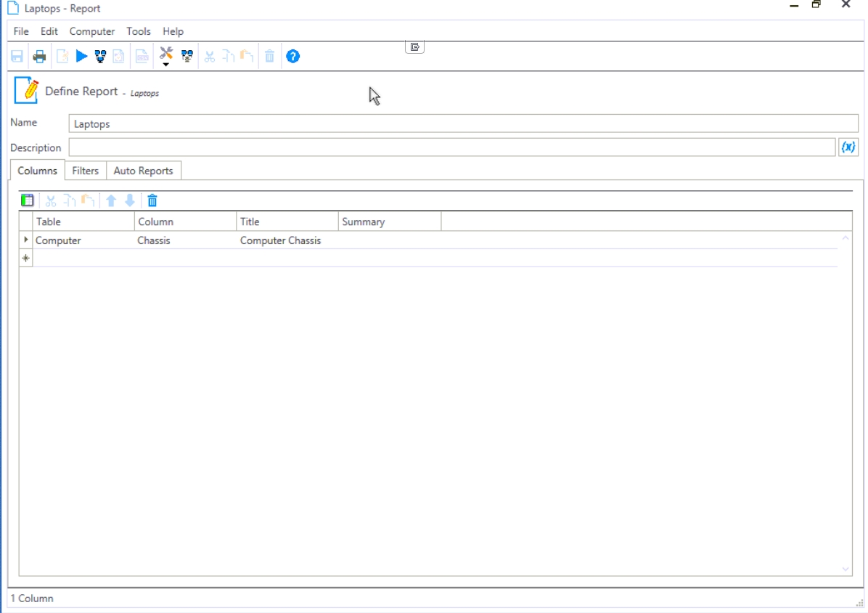Delete the column with the blue trash icon
This screenshot has width=868, height=613.
152,200
